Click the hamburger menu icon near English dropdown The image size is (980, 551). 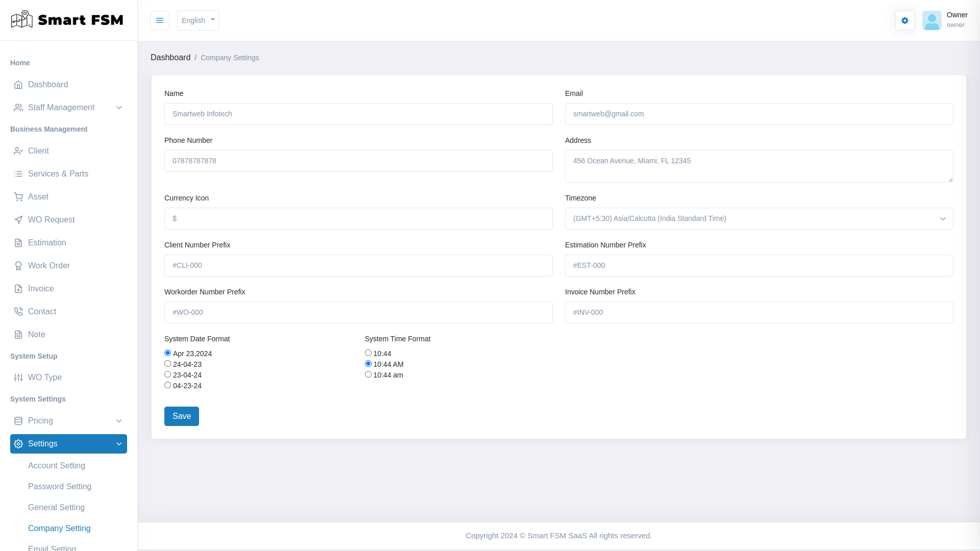[160, 20]
